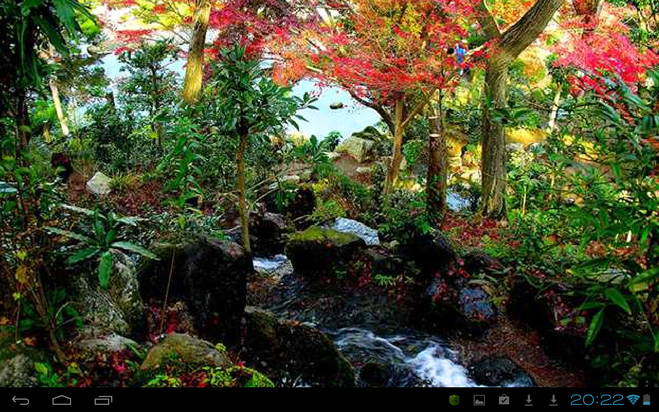Open the picture/screenshot notification icon
Screen dimensions: 659x412
(x=479, y=400)
